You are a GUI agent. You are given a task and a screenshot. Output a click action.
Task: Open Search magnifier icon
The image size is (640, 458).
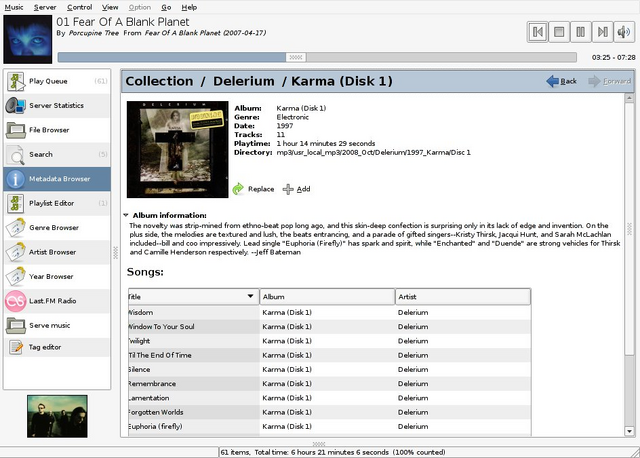[16, 155]
